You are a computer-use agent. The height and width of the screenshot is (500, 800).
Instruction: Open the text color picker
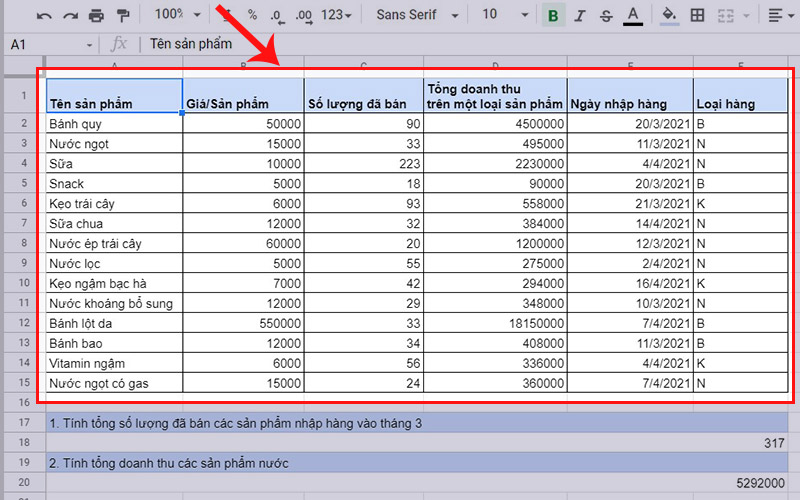pyautogui.click(x=632, y=16)
